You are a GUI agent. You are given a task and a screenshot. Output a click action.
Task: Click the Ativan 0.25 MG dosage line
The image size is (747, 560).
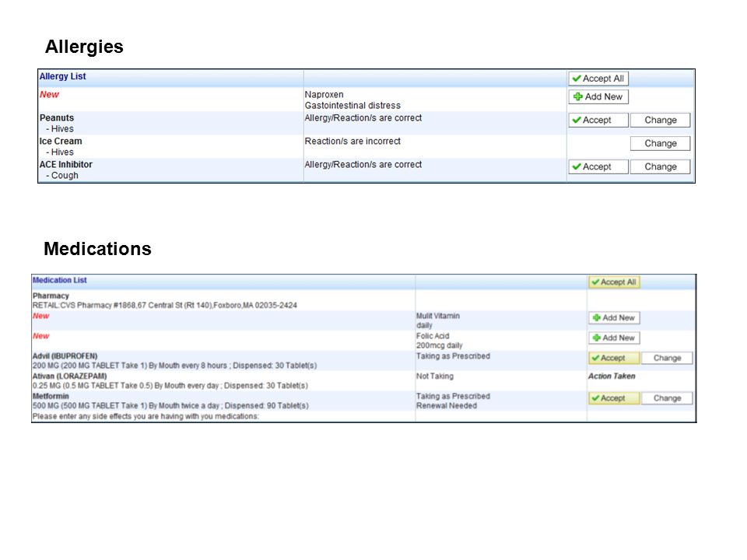click(x=170, y=386)
